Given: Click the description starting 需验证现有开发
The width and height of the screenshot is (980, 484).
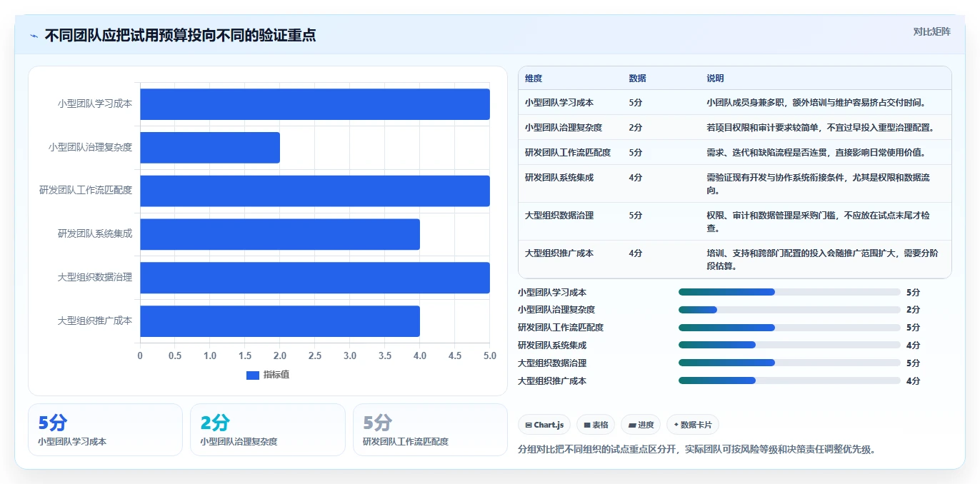Looking at the screenshot, I should [819, 184].
